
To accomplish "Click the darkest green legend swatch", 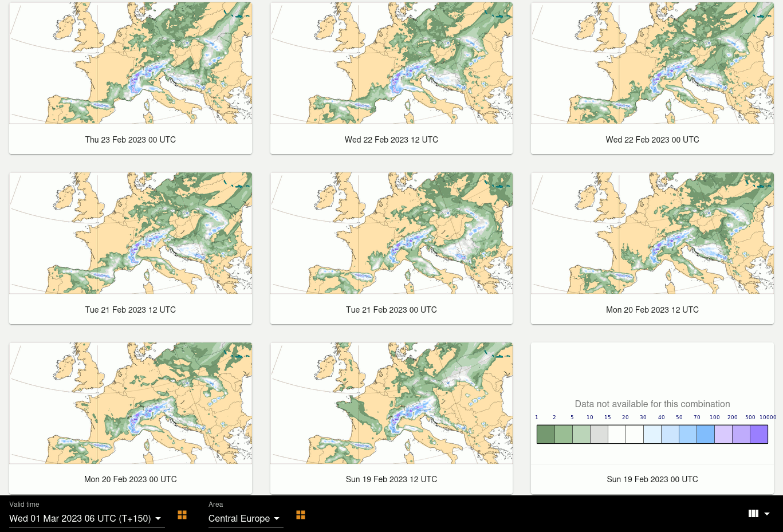I will 546,434.
